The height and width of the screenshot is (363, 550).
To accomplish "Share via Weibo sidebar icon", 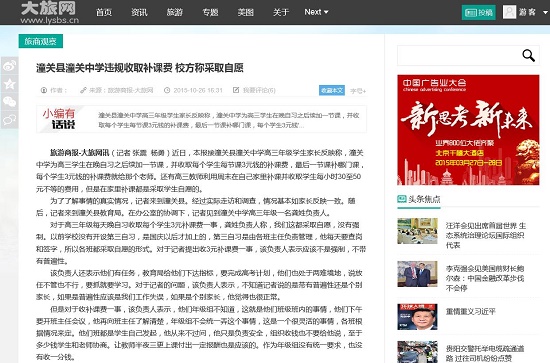I will click(x=9, y=66).
